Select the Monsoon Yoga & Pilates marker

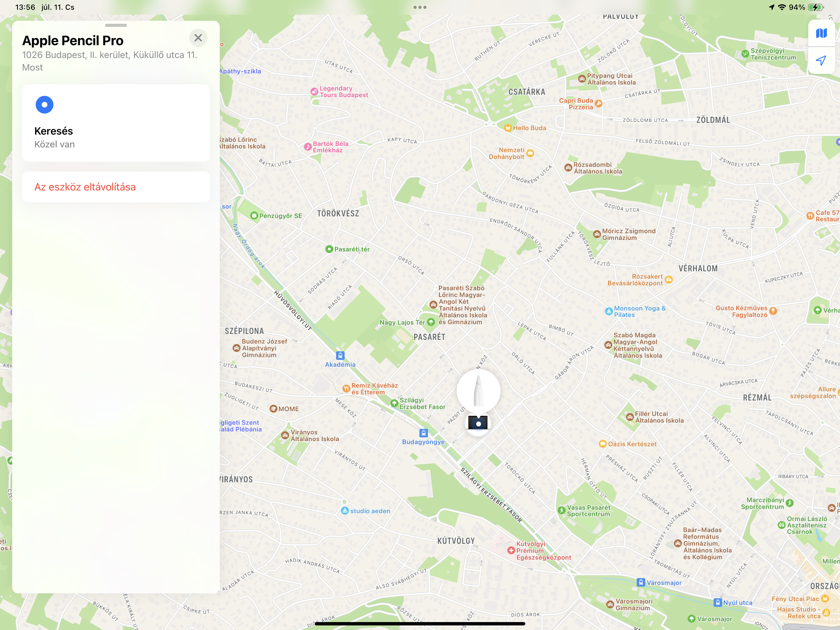(609, 311)
